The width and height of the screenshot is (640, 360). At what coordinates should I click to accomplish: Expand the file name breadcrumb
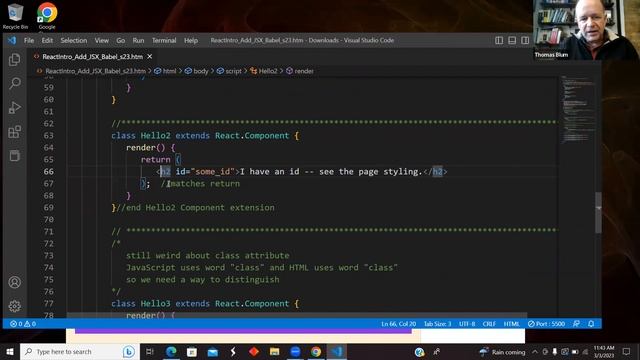95,71
